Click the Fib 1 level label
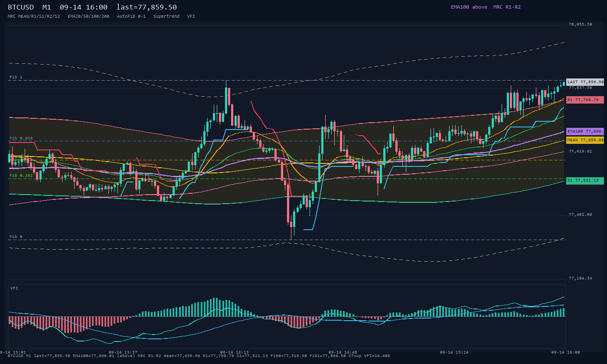Viewport: 607px width, 364px height. [16, 77]
